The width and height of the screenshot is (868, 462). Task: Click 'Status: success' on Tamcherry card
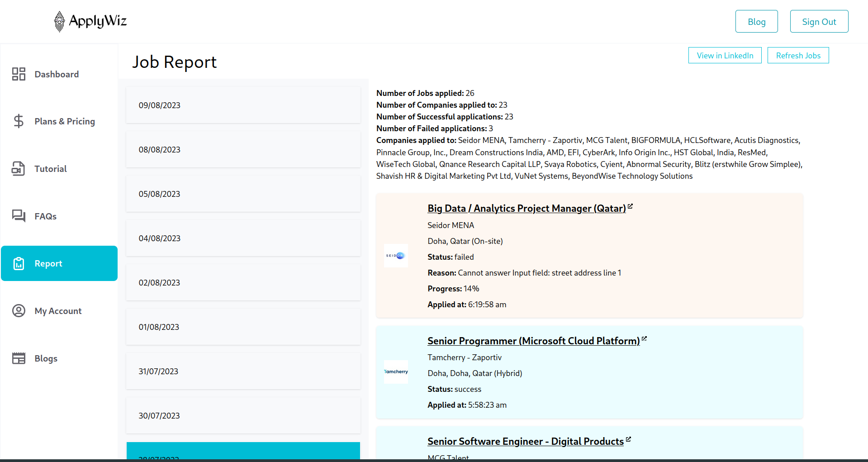pyautogui.click(x=454, y=389)
